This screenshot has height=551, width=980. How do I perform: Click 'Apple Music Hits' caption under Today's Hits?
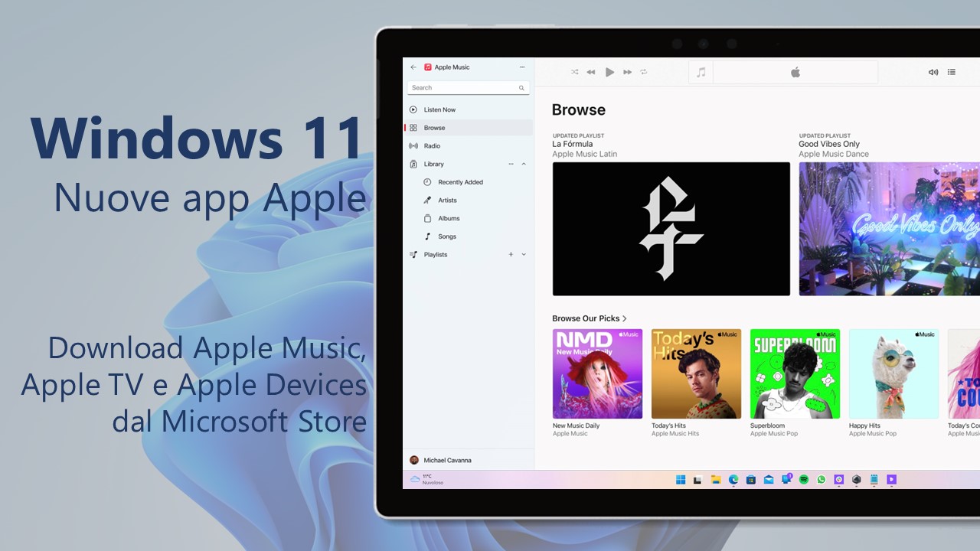[x=675, y=434]
